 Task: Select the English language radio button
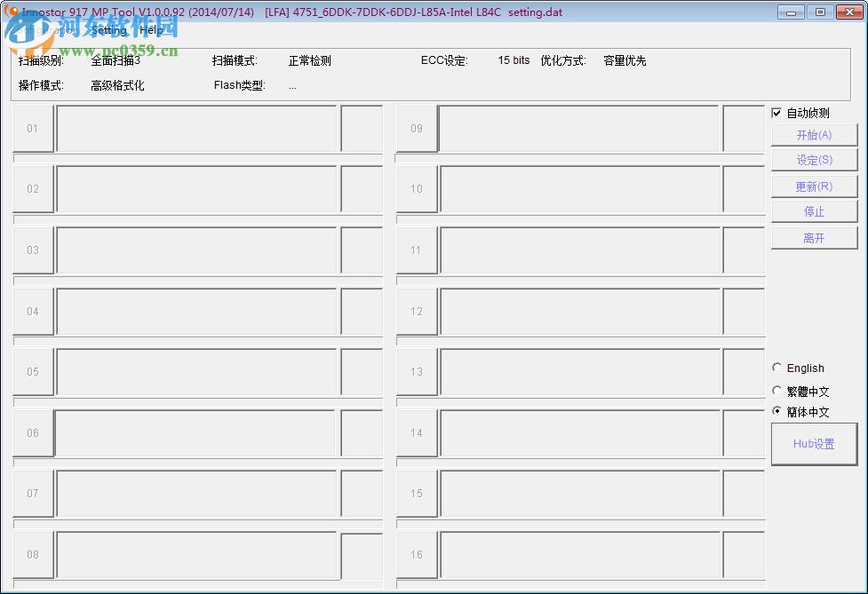coord(777,368)
